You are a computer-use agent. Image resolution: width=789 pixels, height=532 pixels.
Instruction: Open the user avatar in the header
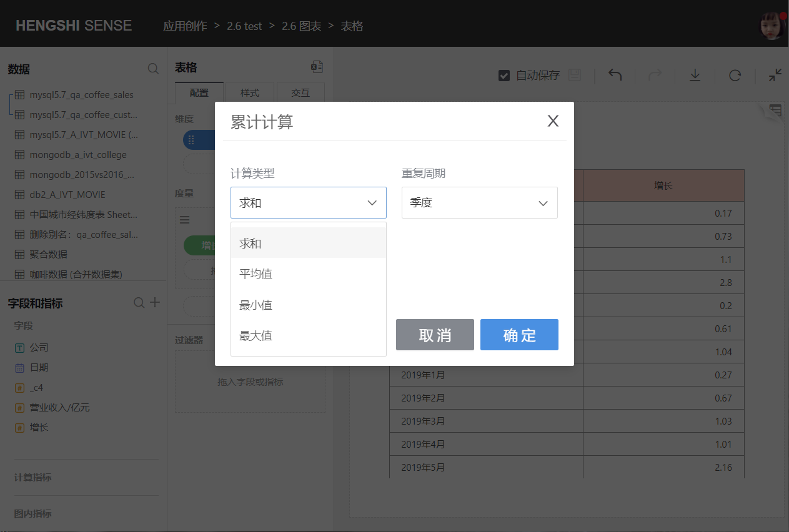(x=772, y=25)
